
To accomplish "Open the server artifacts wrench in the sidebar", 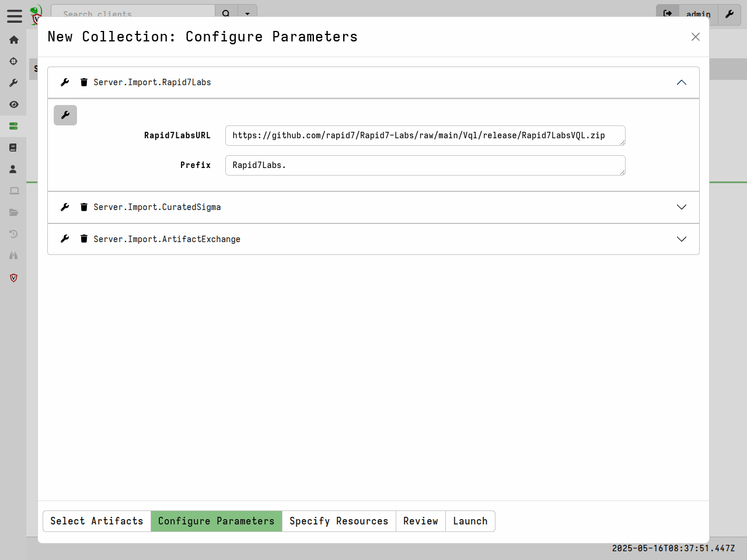I will click(x=13, y=83).
